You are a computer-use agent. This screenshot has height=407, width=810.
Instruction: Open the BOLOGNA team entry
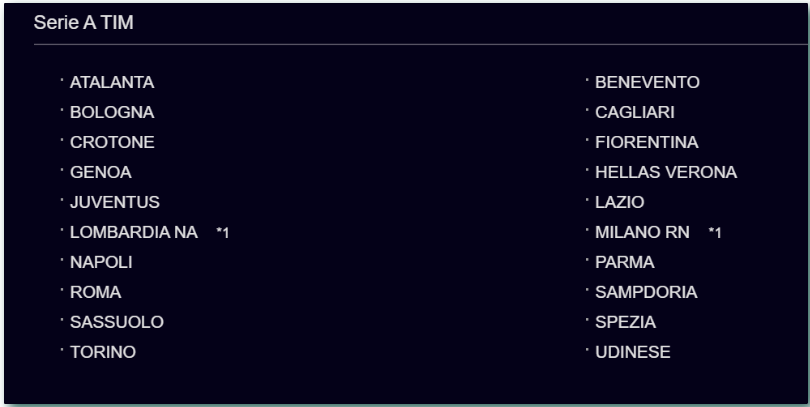click(x=112, y=113)
